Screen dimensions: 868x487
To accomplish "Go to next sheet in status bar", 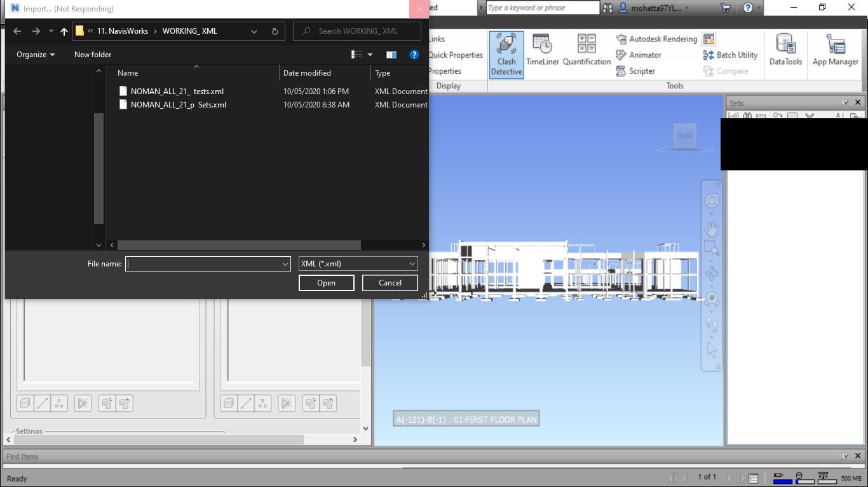I will 730,477.
